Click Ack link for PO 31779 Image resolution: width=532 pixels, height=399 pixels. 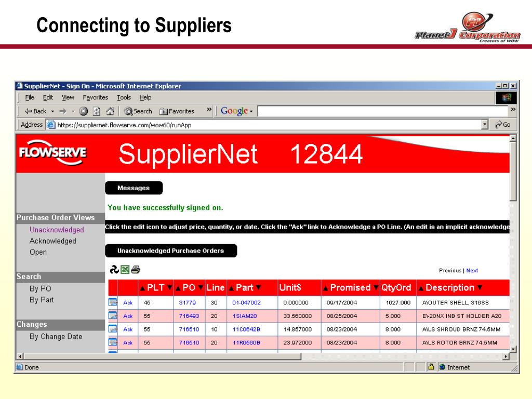click(128, 303)
